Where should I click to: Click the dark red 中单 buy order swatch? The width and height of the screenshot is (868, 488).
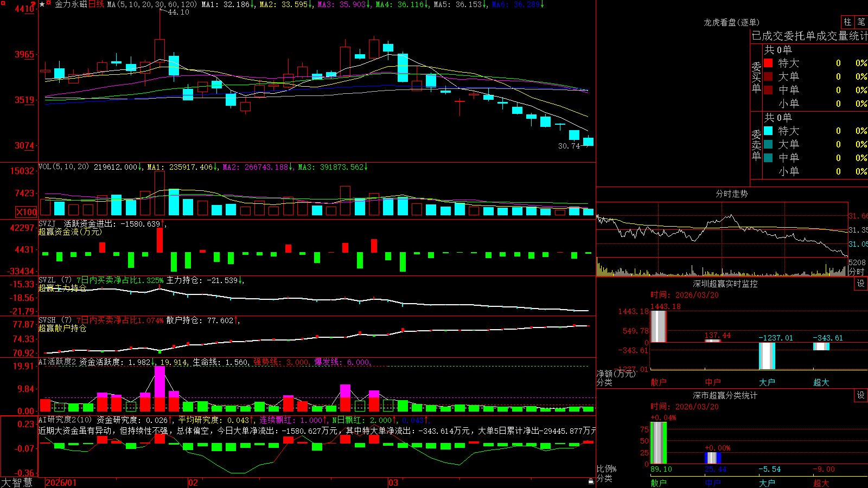click(768, 90)
